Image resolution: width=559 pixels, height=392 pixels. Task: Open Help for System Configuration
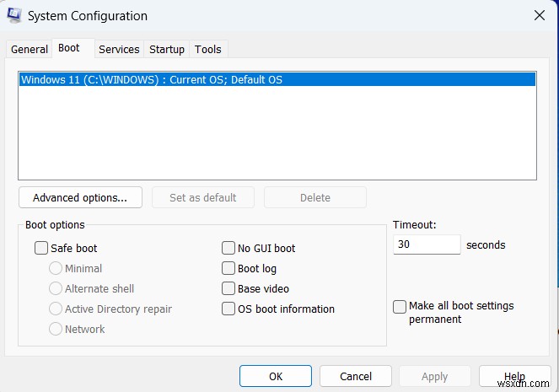pos(514,376)
